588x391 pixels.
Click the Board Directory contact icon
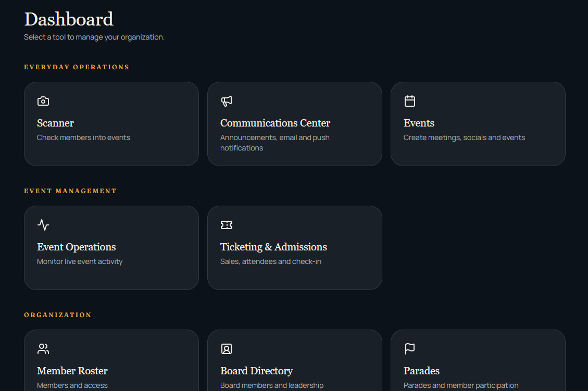227,349
